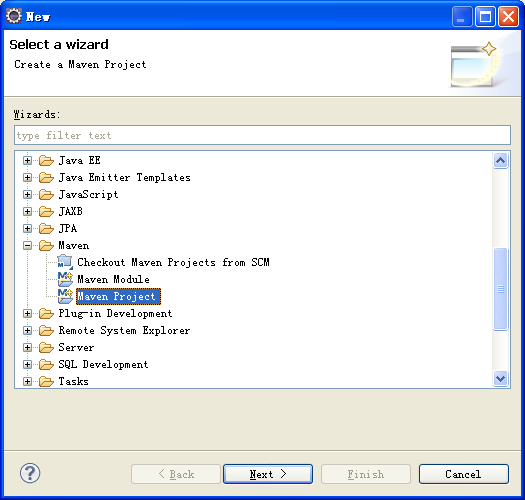The height and width of the screenshot is (500, 525).
Task: Select the JavaScript label
Action: click(88, 195)
